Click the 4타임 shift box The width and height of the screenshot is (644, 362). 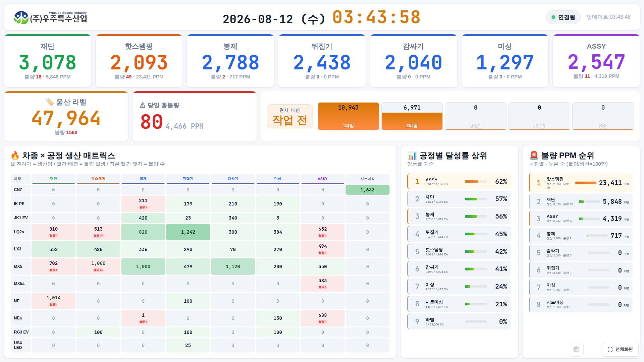pos(539,116)
